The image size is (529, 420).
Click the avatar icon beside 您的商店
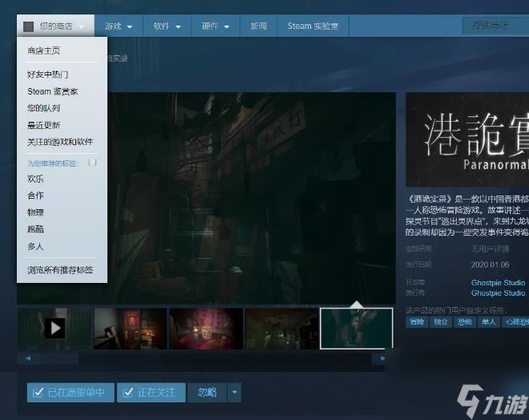coord(29,26)
